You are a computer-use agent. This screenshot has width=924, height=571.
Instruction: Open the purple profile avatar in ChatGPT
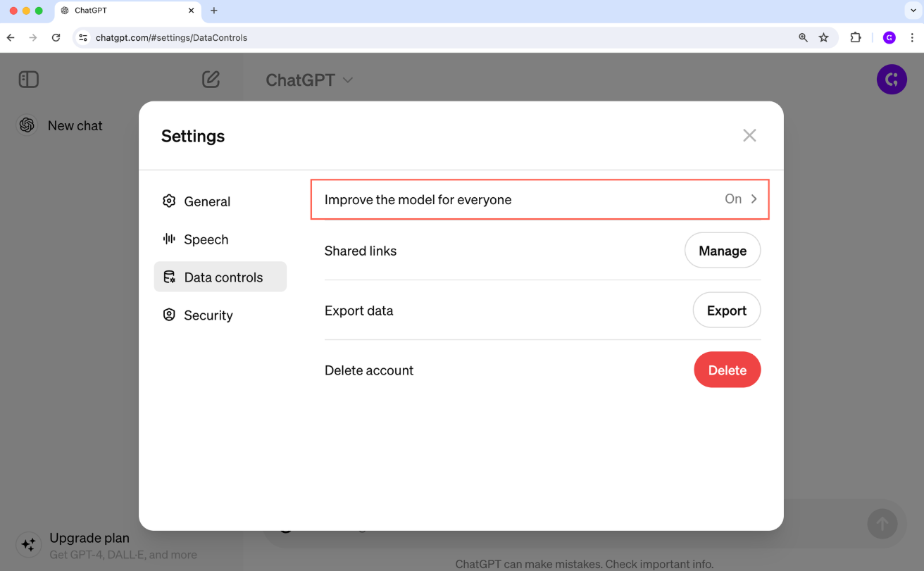tap(892, 80)
